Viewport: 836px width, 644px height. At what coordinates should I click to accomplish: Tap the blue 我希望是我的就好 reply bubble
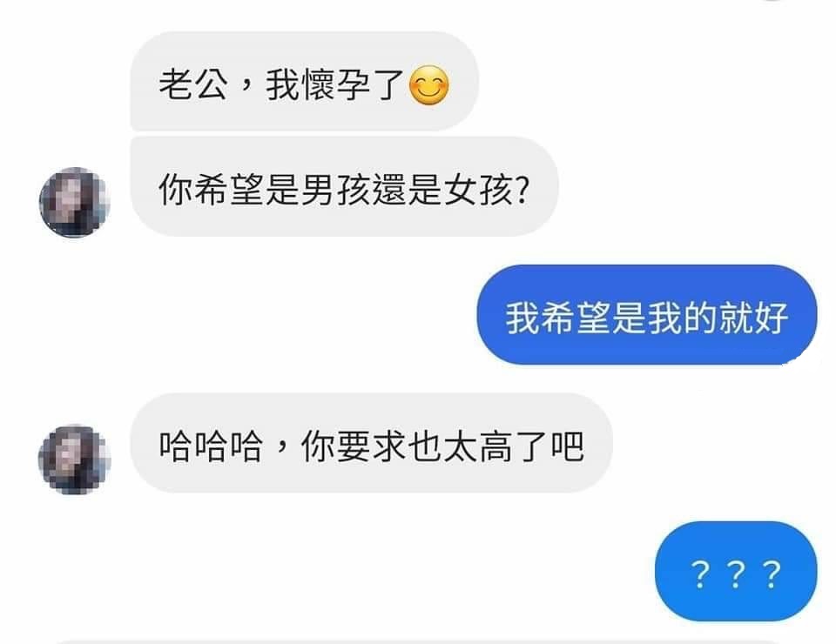pyautogui.click(x=647, y=315)
